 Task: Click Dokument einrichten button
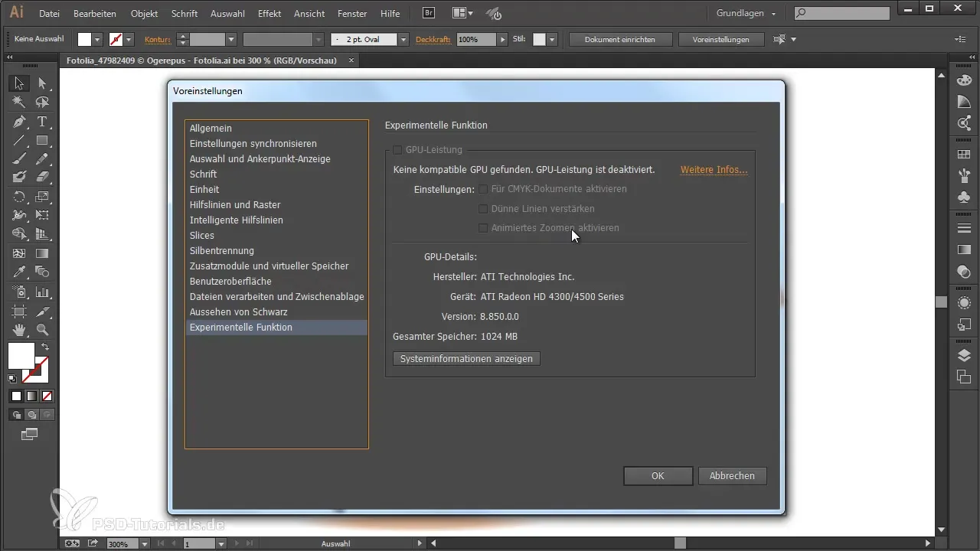(619, 39)
